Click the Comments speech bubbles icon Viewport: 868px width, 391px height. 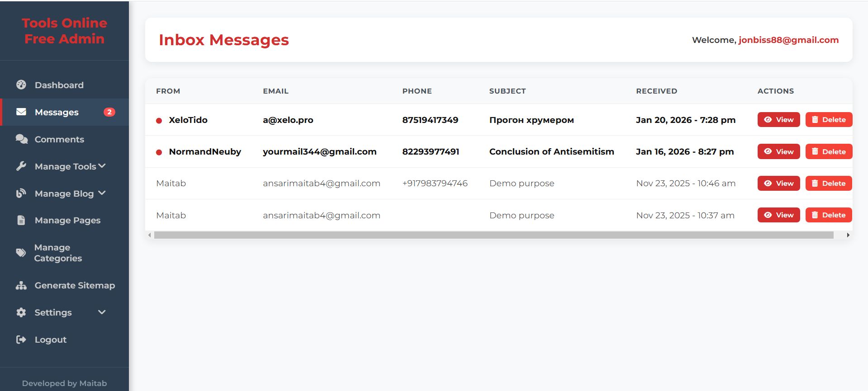[x=21, y=139]
